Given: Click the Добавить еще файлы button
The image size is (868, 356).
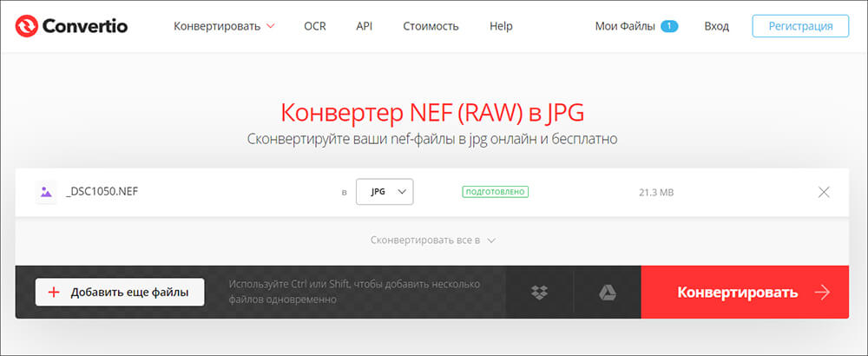Looking at the screenshot, I should point(120,293).
